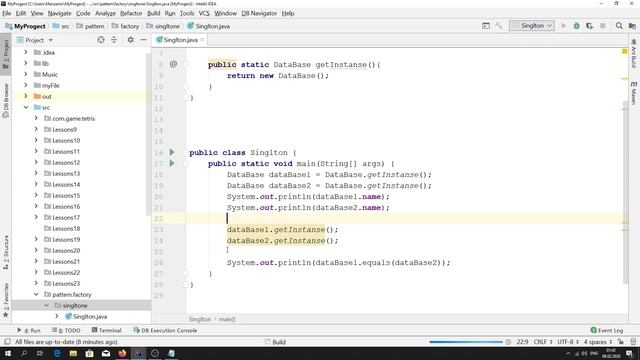Click the Build progress bar in status bar
This screenshot has width=640, height=360.
466,342
